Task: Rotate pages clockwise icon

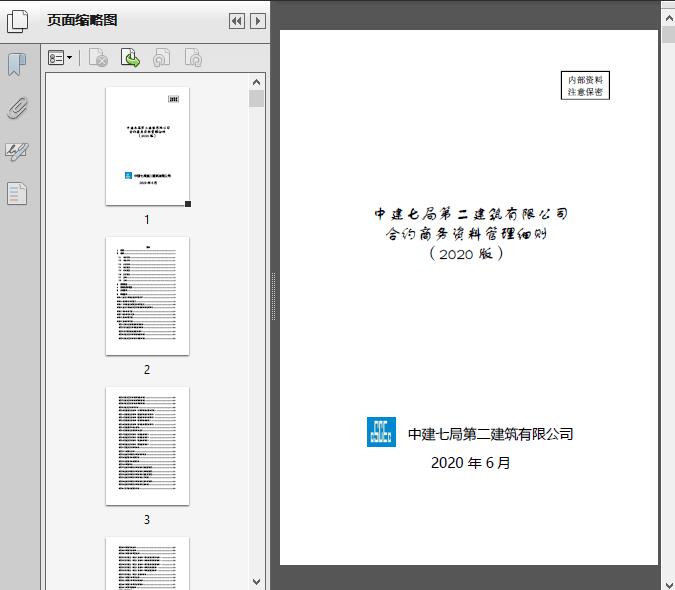Action: (x=193, y=58)
